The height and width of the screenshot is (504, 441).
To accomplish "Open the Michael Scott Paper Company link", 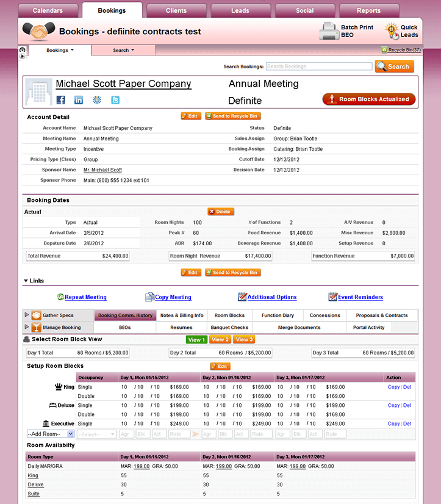I will [x=124, y=84].
